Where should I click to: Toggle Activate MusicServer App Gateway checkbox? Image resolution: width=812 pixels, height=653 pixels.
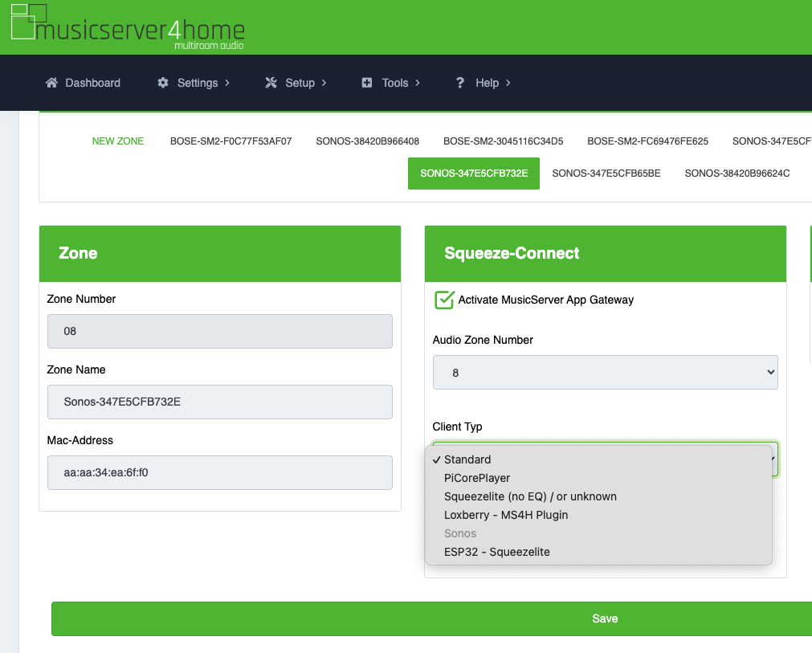(444, 300)
